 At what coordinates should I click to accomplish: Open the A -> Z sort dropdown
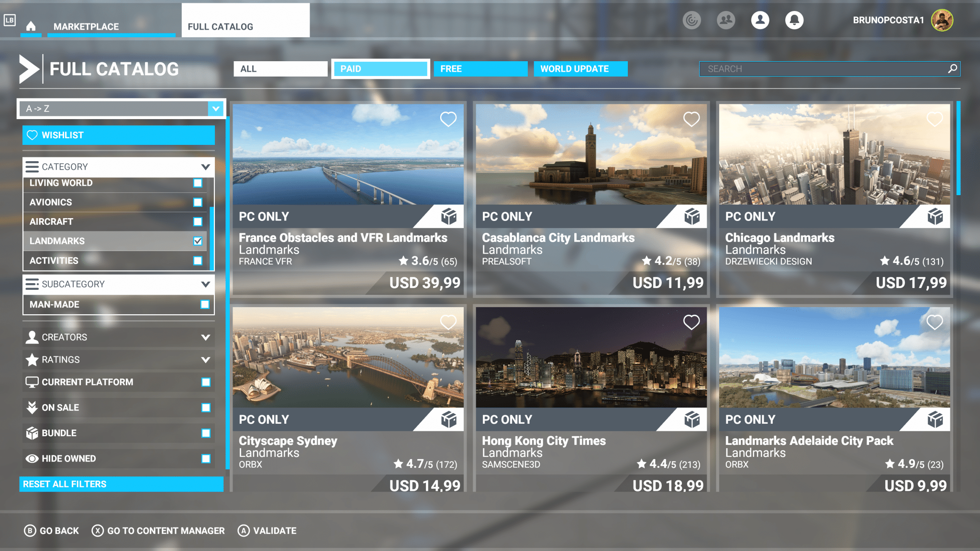click(x=216, y=109)
